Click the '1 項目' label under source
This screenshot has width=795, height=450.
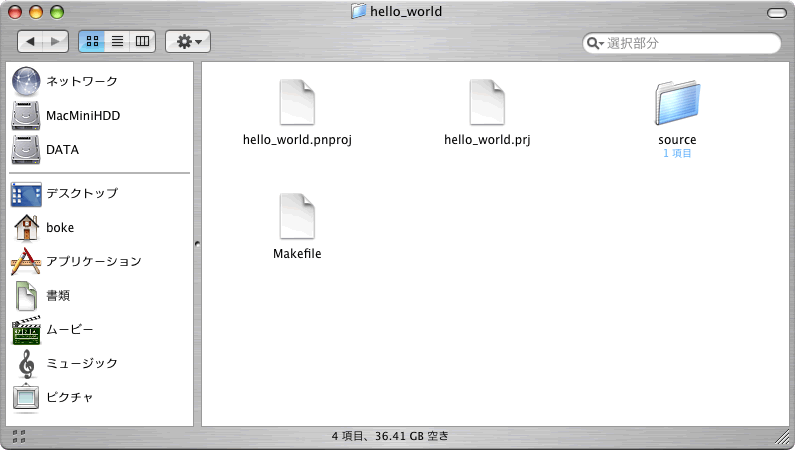click(677, 153)
